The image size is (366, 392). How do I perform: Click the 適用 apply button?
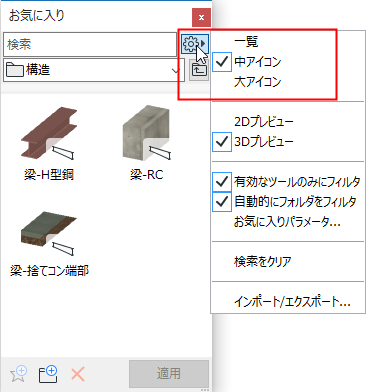169,373
